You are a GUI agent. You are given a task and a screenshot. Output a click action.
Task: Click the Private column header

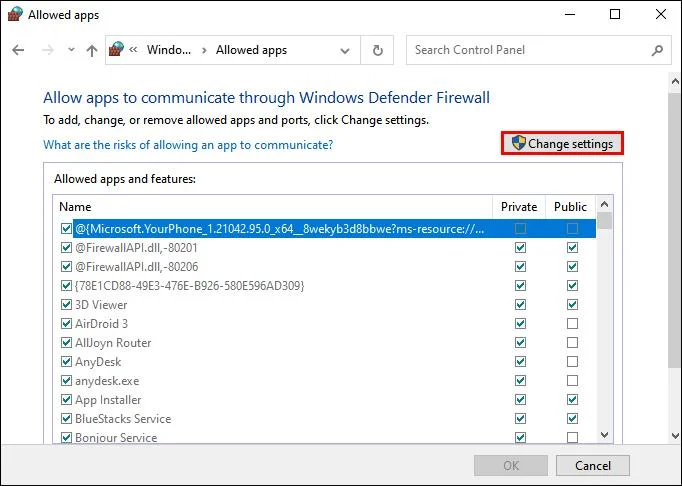519,207
